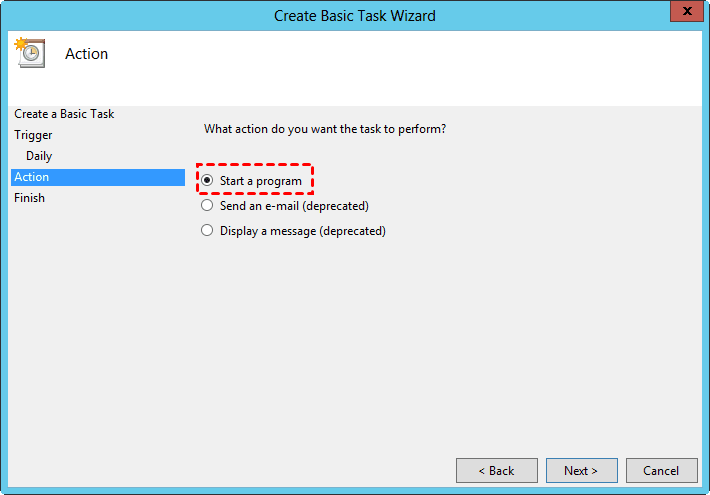Click the Create Basic Task Wizard title bar
Screen dimensions: 710x495
click(355, 15)
